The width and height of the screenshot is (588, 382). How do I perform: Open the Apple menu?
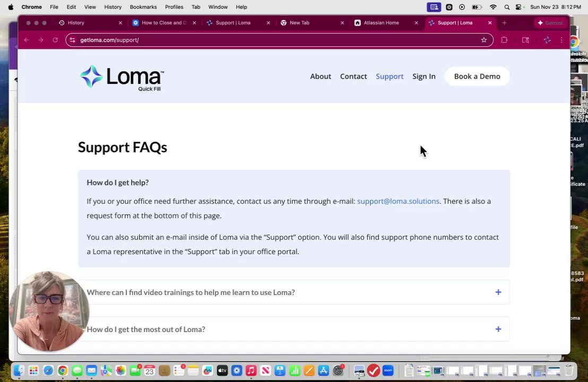pos(11,7)
